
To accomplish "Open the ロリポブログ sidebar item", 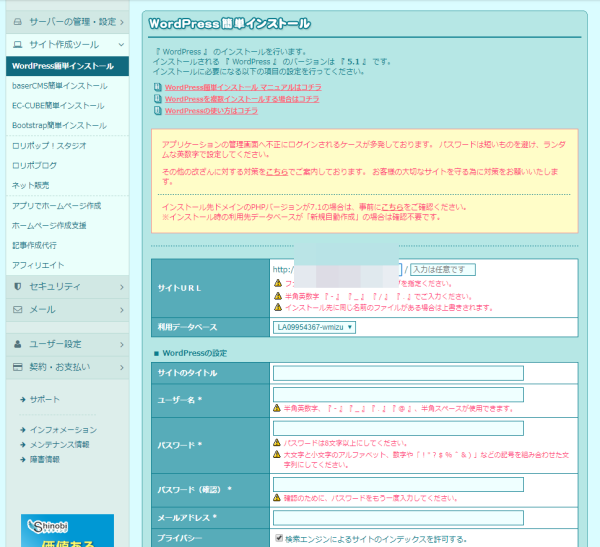I will point(36,165).
